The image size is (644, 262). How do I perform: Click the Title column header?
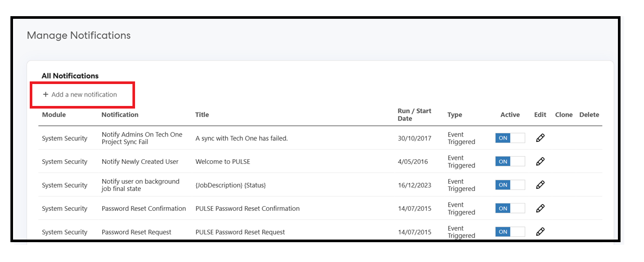pos(202,114)
